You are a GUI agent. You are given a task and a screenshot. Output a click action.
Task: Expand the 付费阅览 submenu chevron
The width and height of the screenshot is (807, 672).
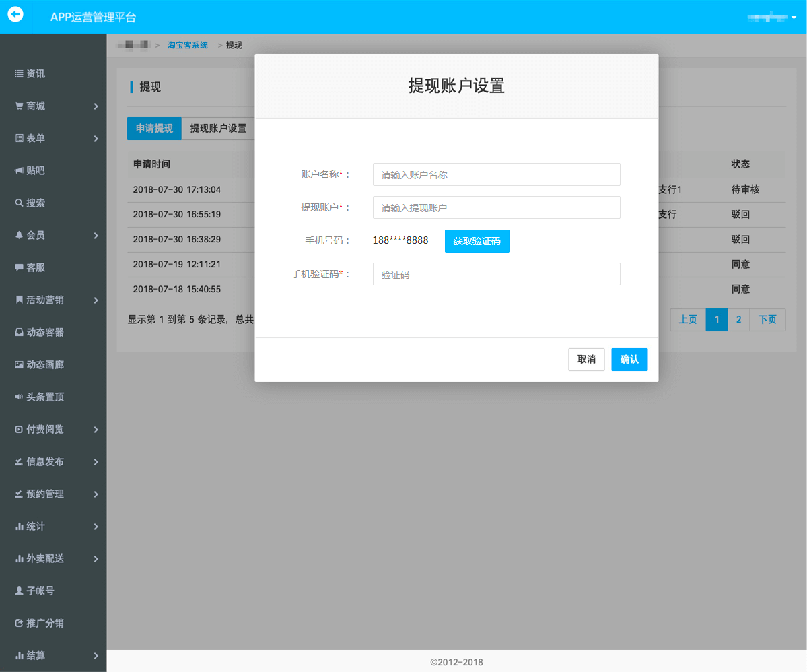click(x=96, y=430)
